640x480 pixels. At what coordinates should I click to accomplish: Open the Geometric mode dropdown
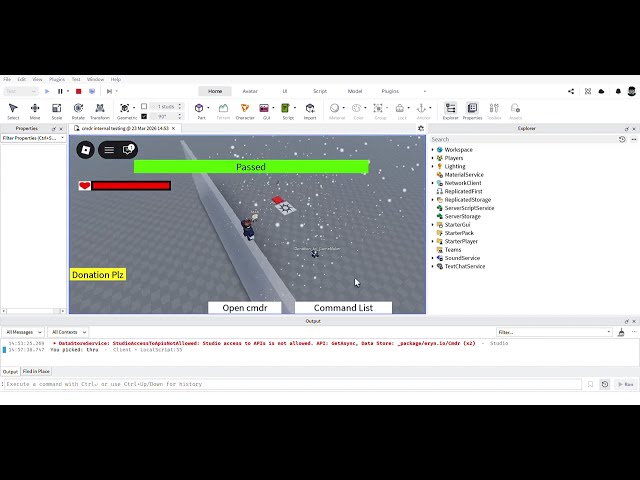[x=134, y=108]
